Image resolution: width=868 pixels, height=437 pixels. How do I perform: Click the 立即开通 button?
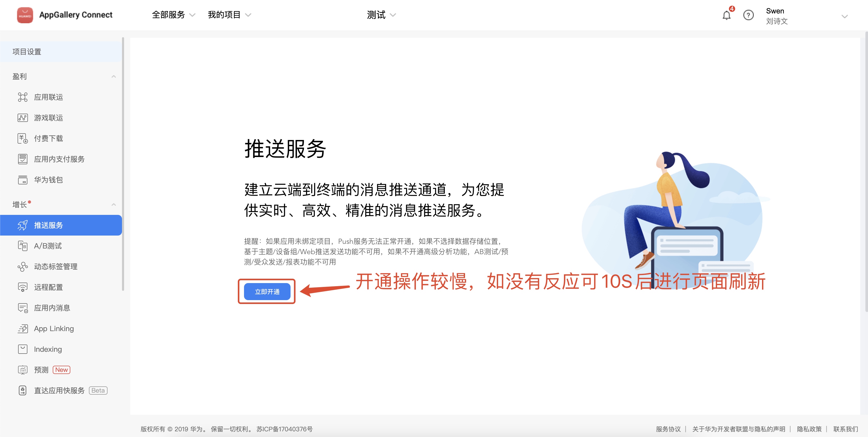tap(267, 292)
